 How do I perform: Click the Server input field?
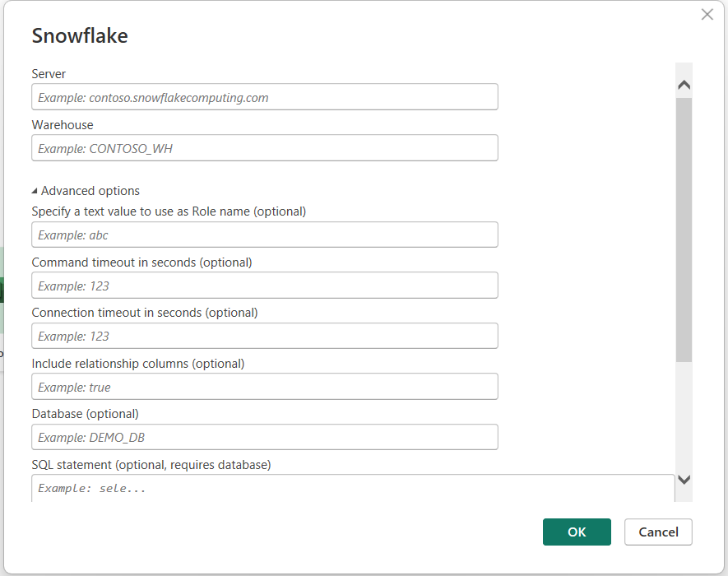(x=265, y=97)
